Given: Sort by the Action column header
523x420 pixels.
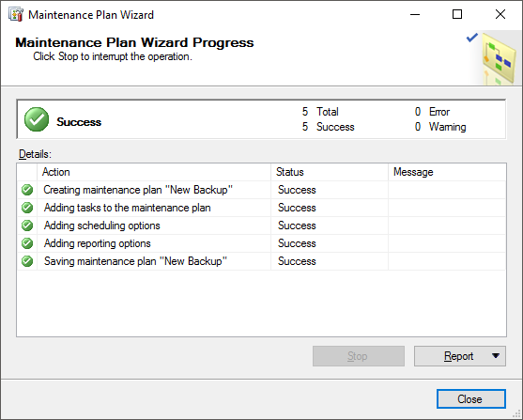Looking at the screenshot, I should (154, 172).
